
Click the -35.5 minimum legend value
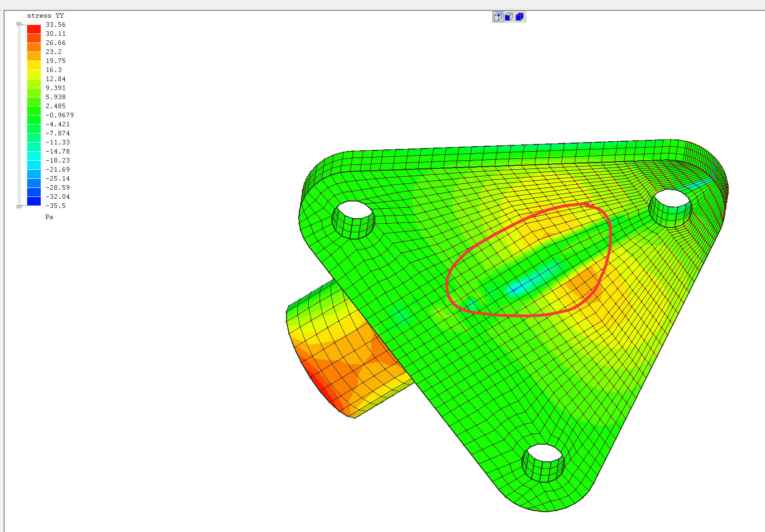pyautogui.click(x=55, y=206)
